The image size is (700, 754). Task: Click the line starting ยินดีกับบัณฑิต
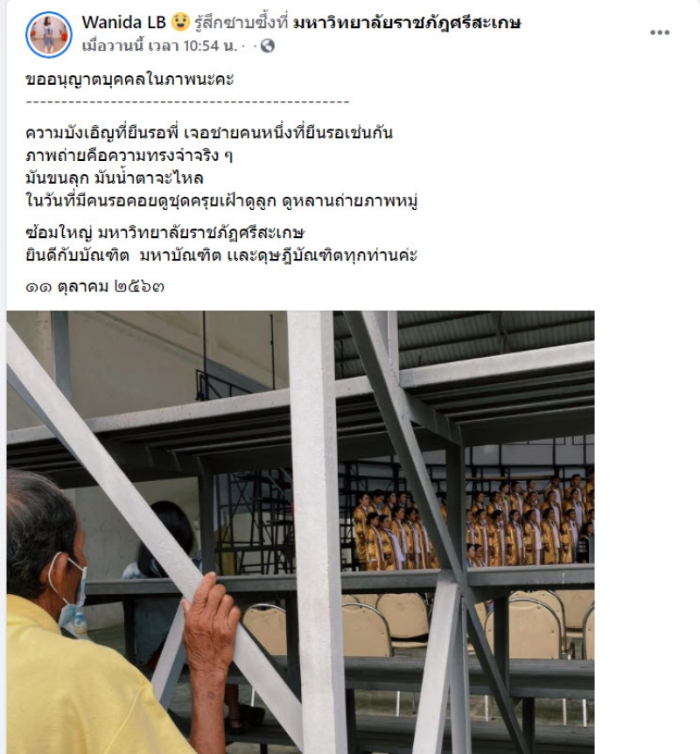221,255
